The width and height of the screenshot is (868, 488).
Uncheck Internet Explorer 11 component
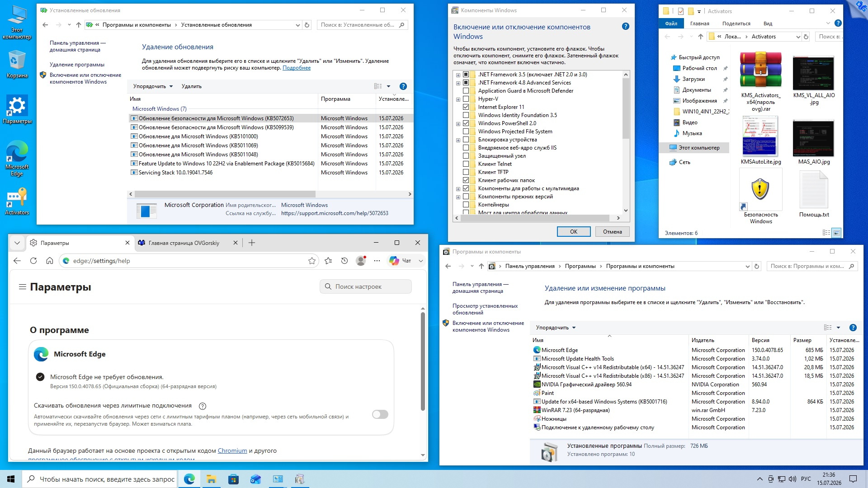point(466,107)
